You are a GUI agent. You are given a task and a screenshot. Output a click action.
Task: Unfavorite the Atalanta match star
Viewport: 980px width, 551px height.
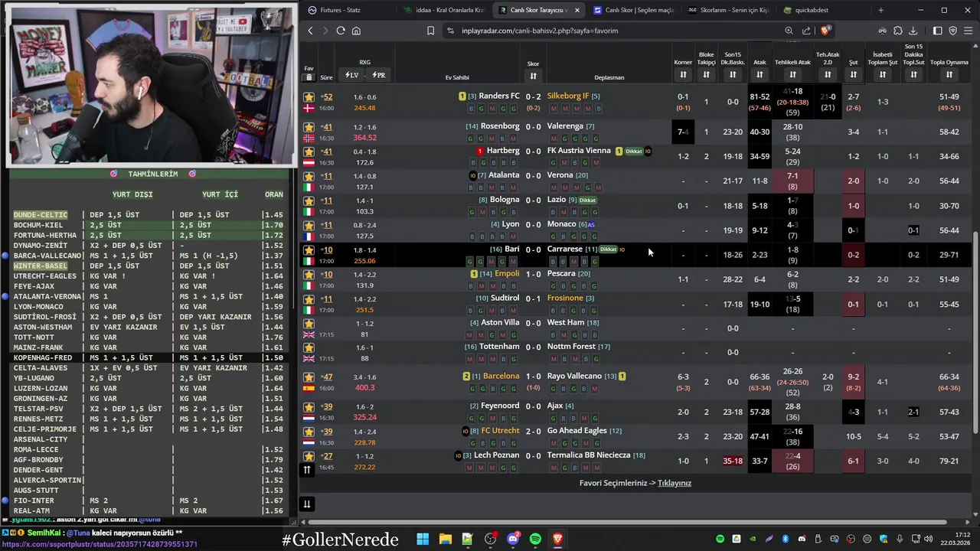309,176
